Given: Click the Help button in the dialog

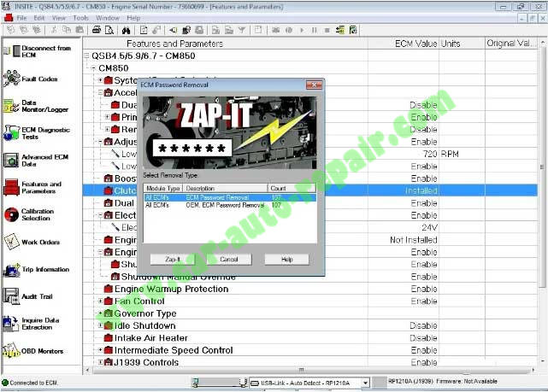Looking at the screenshot, I should pyautogui.click(x=286, y=260).
